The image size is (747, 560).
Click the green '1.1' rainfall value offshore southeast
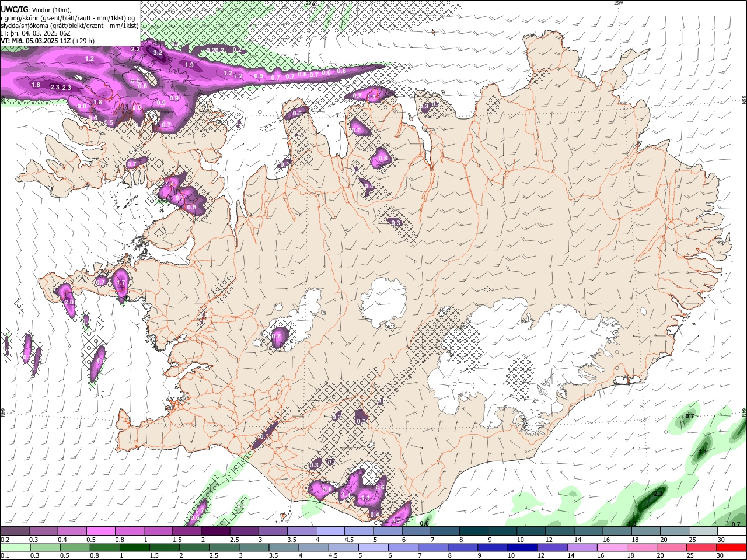[703, 452]
